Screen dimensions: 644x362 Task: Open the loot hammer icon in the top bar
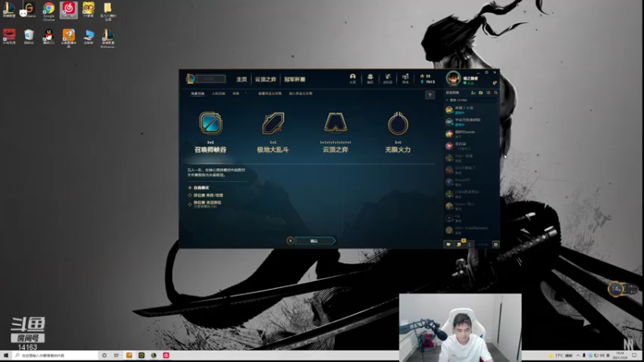(x=388, y=78)
